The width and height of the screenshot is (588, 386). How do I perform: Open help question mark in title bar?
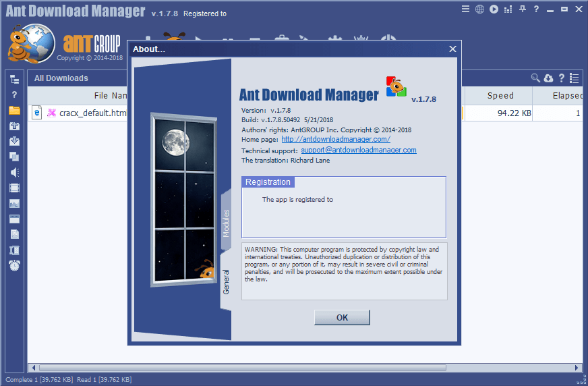coord(536,9)
